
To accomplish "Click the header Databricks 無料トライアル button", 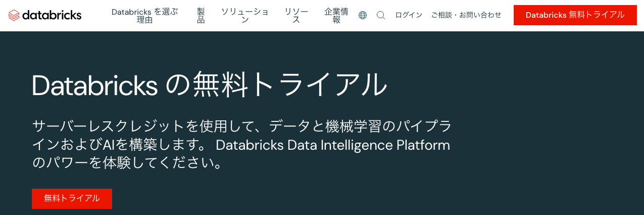I will click(575, 15).
